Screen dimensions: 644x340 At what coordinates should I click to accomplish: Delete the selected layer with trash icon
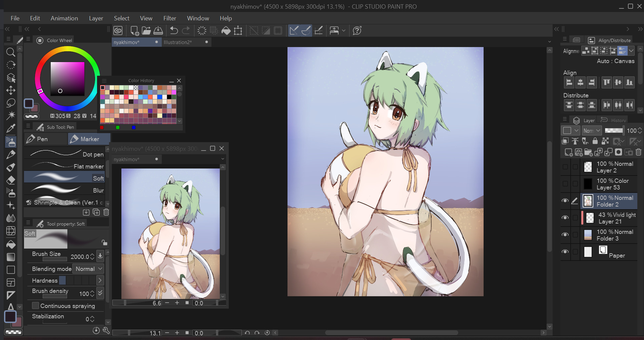coord(638,152)
